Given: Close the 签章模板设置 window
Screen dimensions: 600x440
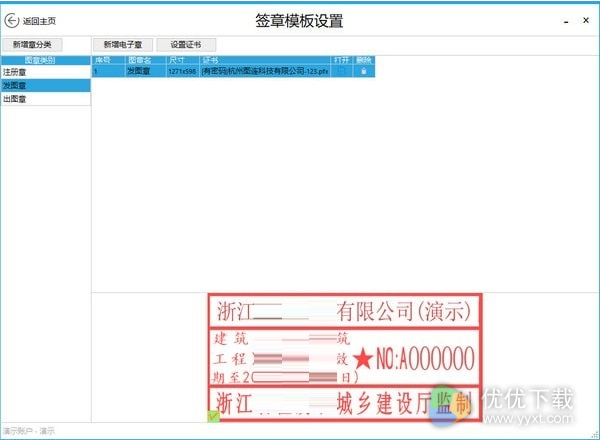Looking at the screenshot, I should pyautogui.click(x=586, y=20).
